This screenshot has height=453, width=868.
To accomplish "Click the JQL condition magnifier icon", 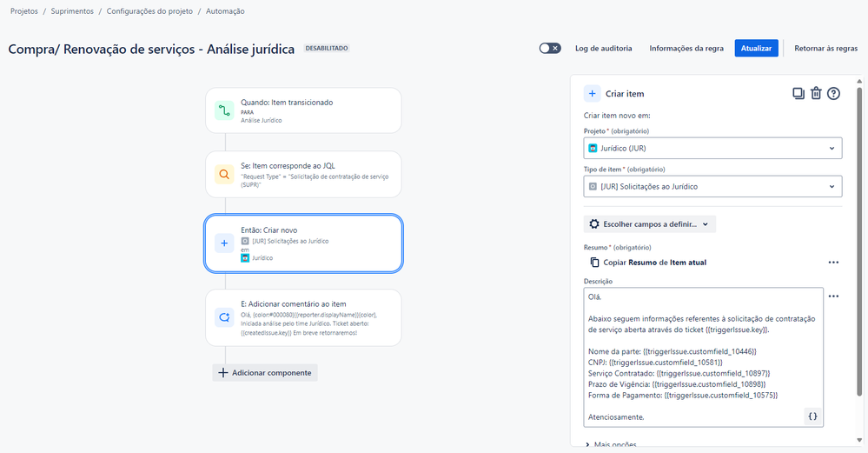I will point(224,175).
